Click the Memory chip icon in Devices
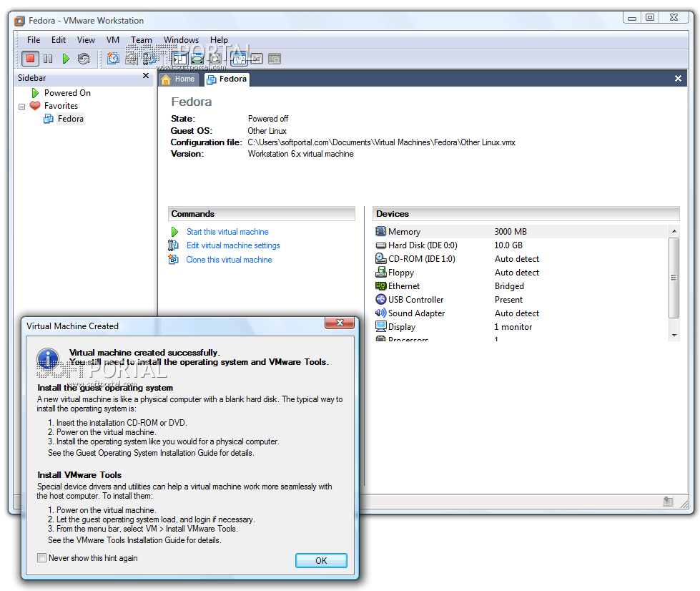The image size is (700, 591). tap(381, 231)
